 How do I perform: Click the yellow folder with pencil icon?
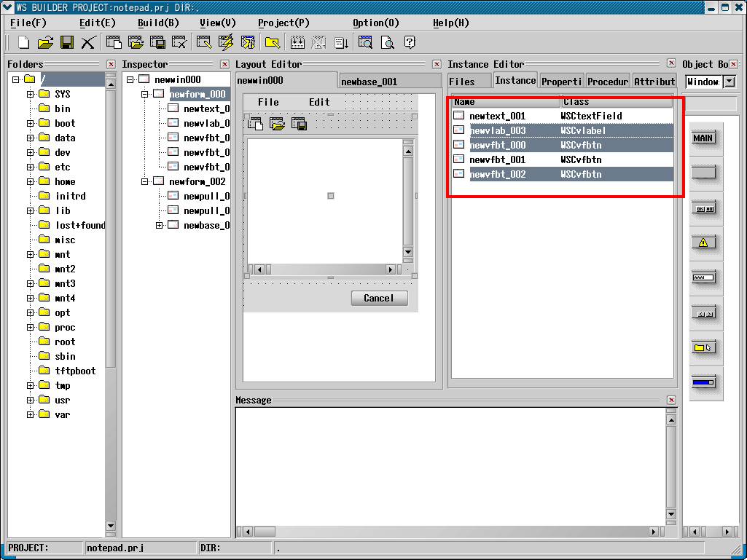[x=273, y=42]
